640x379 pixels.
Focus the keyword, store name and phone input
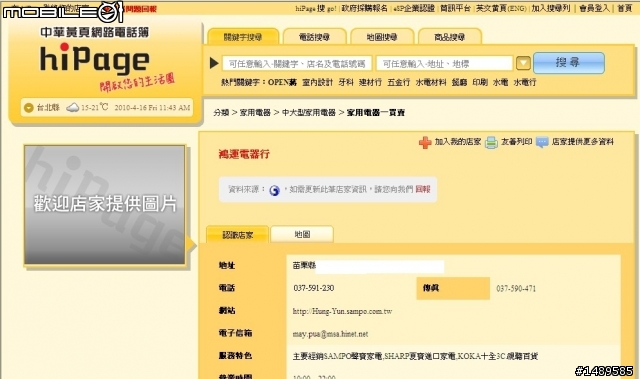pos(297,64)
